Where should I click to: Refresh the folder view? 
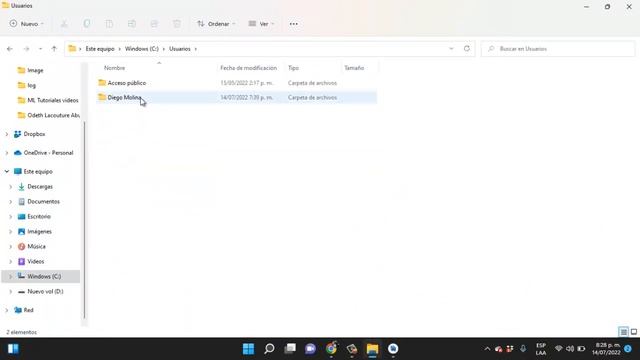(x=467, y=49)
